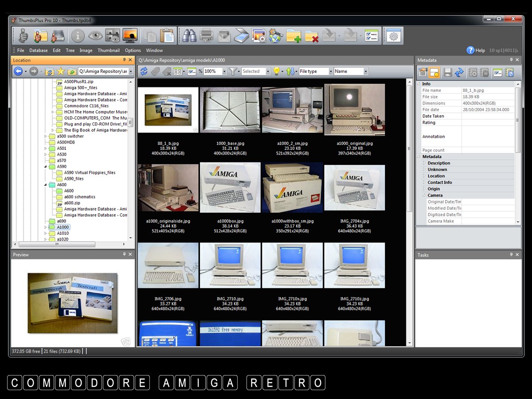Click the yellow star favorites icon
Screen dimensions: 532x399
[61, 71]
